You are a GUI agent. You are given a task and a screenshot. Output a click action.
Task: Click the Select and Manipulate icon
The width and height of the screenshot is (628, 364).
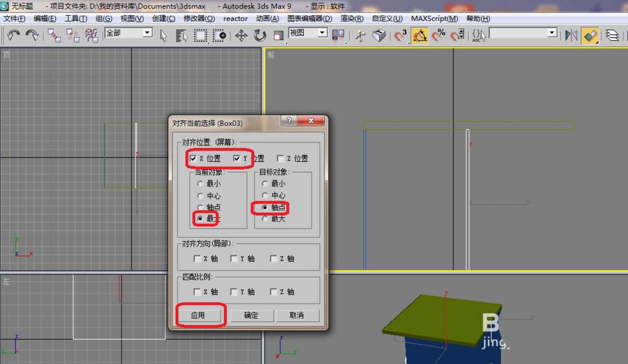(360, 35)
